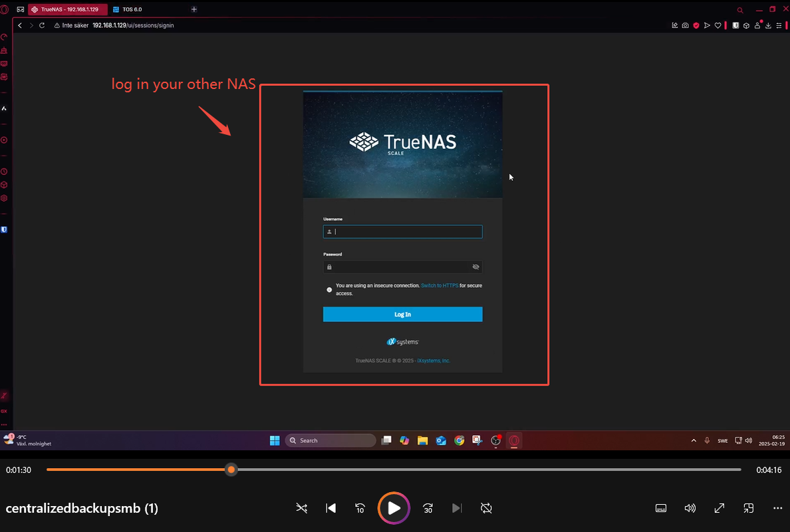Open Google Chrome from the taskbar
Viewport: 790px width, 532px height.
(459, 440)
